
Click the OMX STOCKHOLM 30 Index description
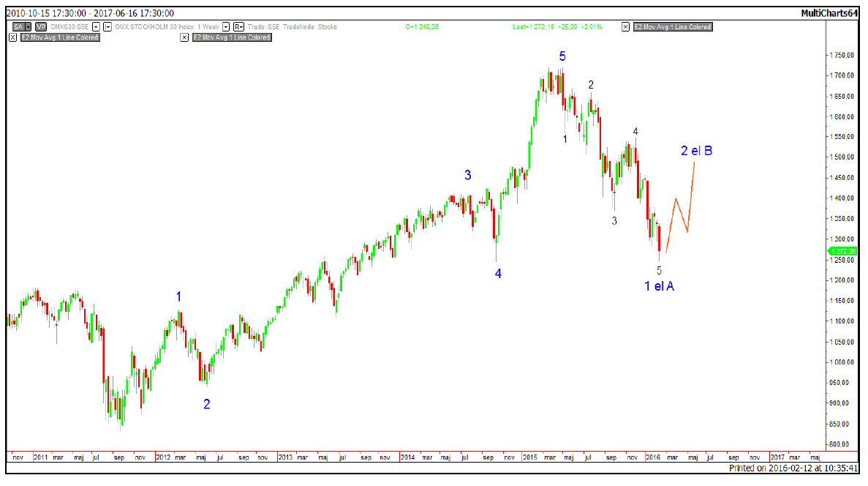154,26
